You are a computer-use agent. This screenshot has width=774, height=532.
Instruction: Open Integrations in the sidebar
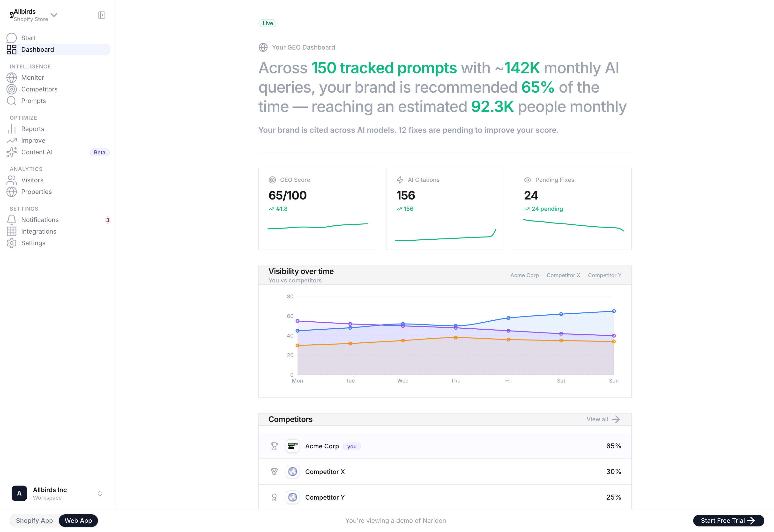coord(58,232)
